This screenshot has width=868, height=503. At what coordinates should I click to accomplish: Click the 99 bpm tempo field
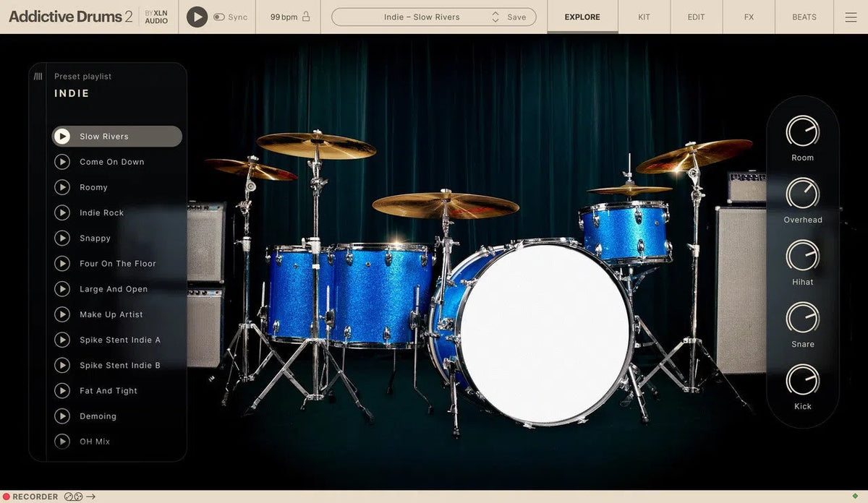pos(284,17)
